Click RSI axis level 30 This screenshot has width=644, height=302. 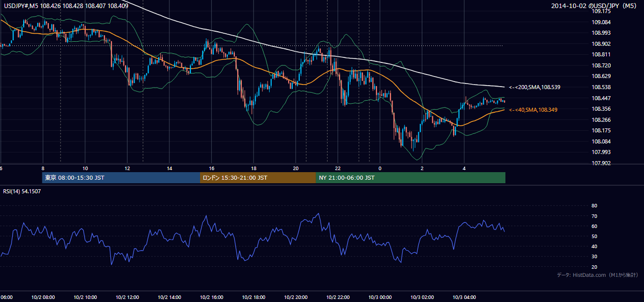594,257
